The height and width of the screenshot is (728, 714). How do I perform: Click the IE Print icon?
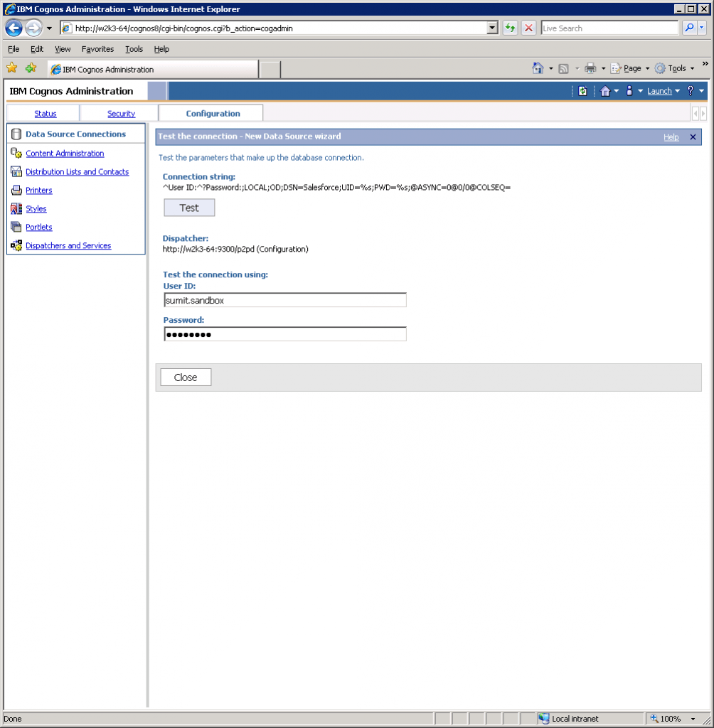[x=590, y=68]
